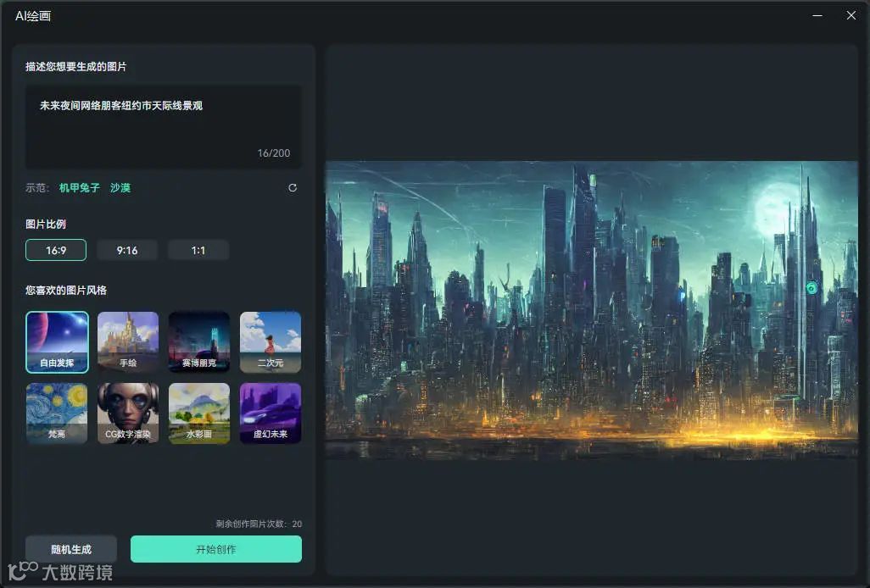Choose the 梵高 style thumbnail

[x=57, y=413]
